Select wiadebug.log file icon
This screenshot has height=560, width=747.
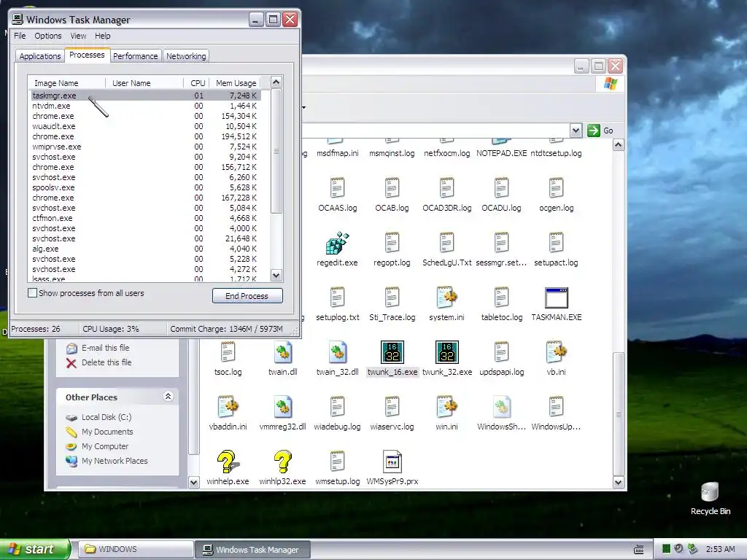(337, 407)
